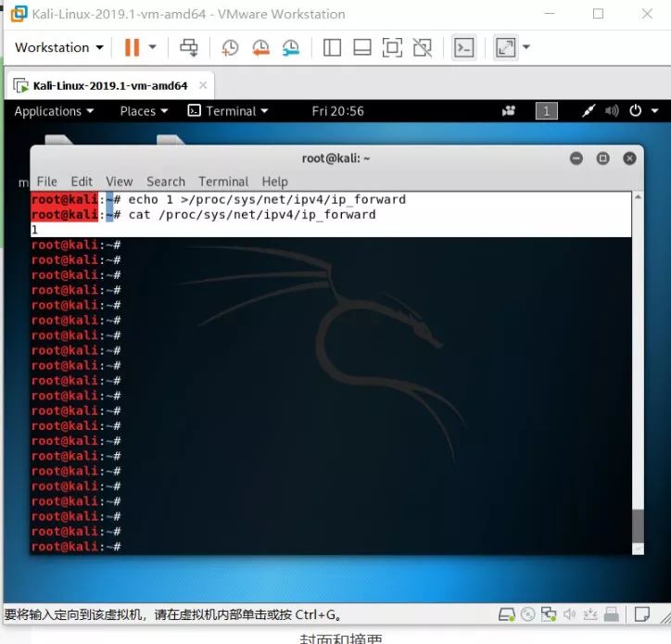Open the Terminal menu in terminal window

[x=223, y=182]
